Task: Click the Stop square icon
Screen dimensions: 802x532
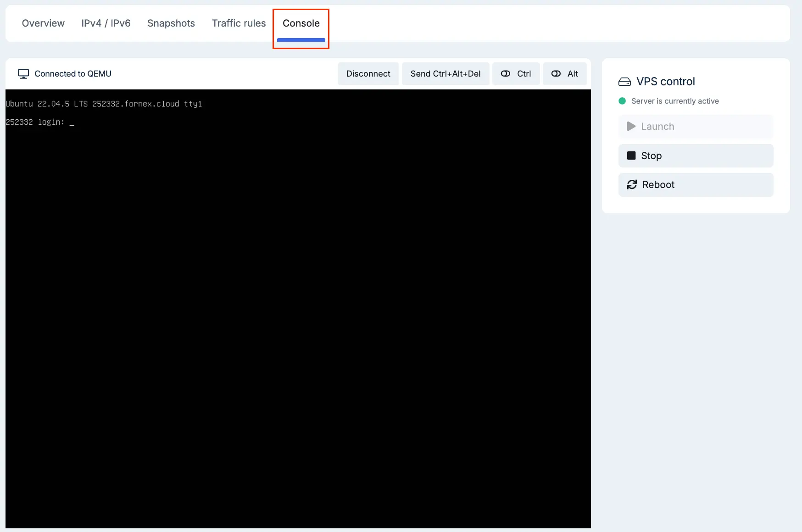Action: point(631,155)
